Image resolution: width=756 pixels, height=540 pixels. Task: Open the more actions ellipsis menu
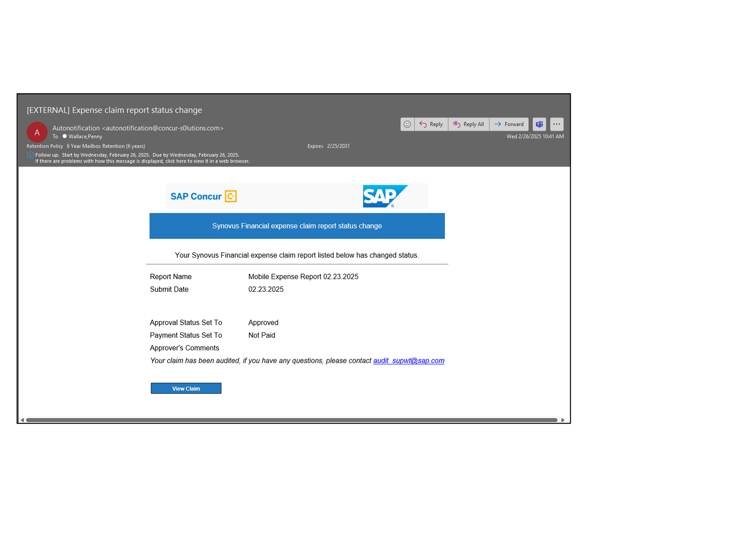click(557, 124)
